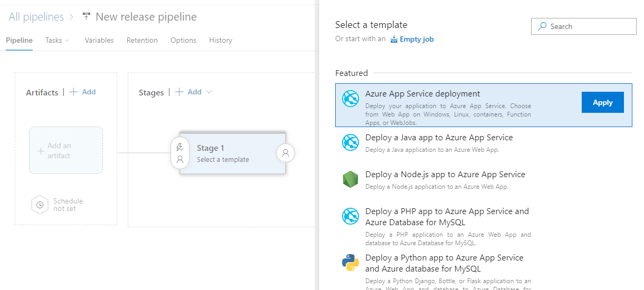This screenshot has height=290, width=644.
Task: Click 'Deploy a Node.js application to an Azure Web App' description
Action: coord(437,187)
